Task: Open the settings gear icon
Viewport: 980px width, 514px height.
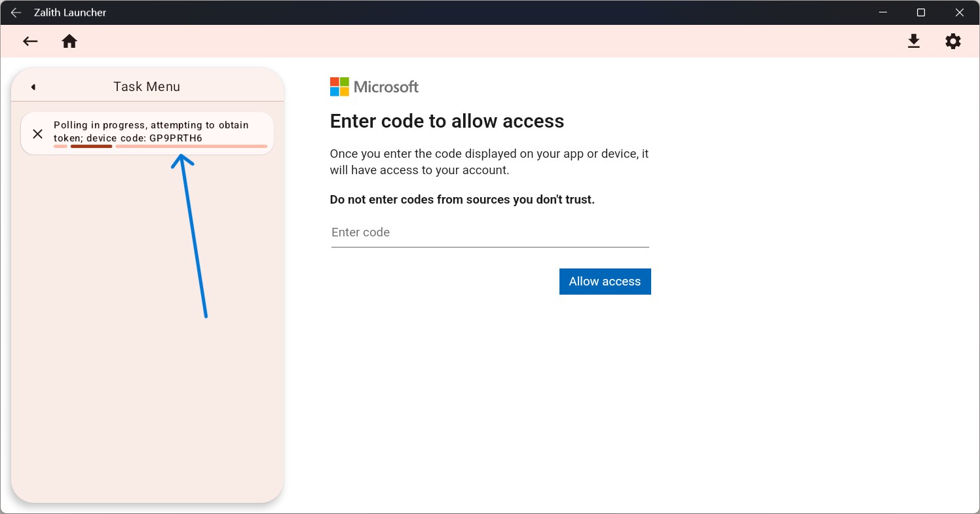Action: pos(952,41)
